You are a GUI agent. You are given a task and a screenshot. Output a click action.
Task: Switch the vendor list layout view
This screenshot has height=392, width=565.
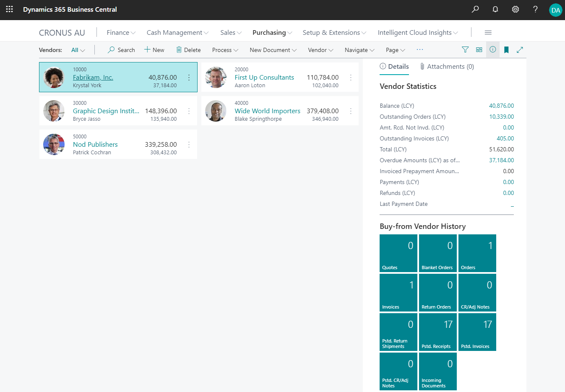tap(479, 50)
